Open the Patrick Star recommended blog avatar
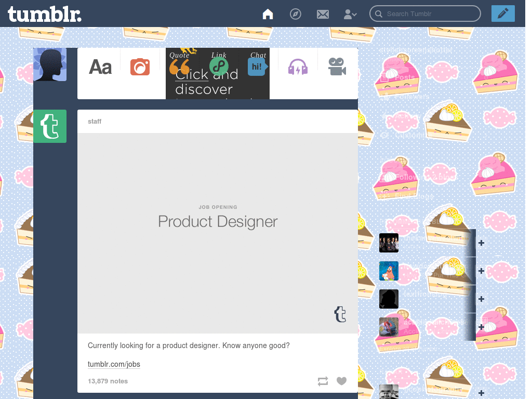The image size is (532, 399). pos(389,271)
